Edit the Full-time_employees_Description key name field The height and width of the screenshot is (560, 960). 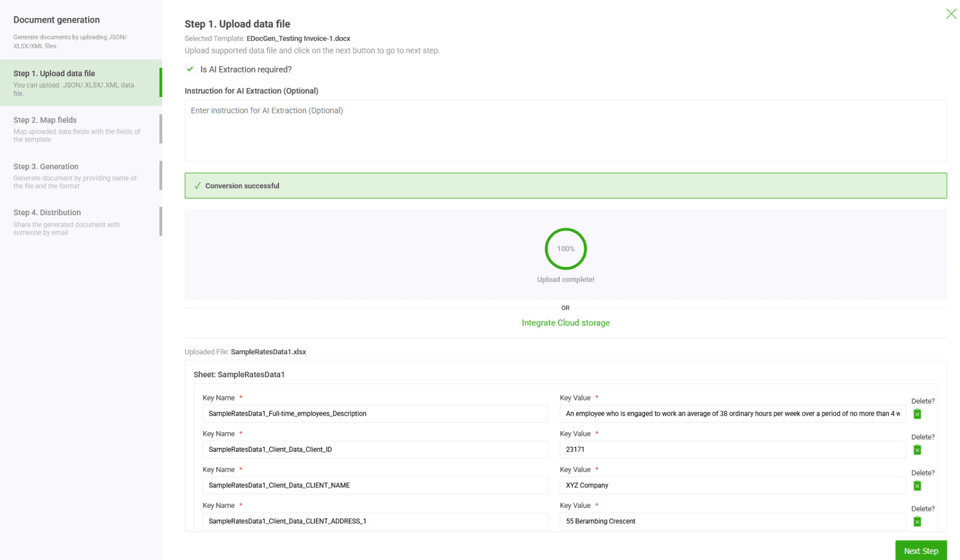375,414
